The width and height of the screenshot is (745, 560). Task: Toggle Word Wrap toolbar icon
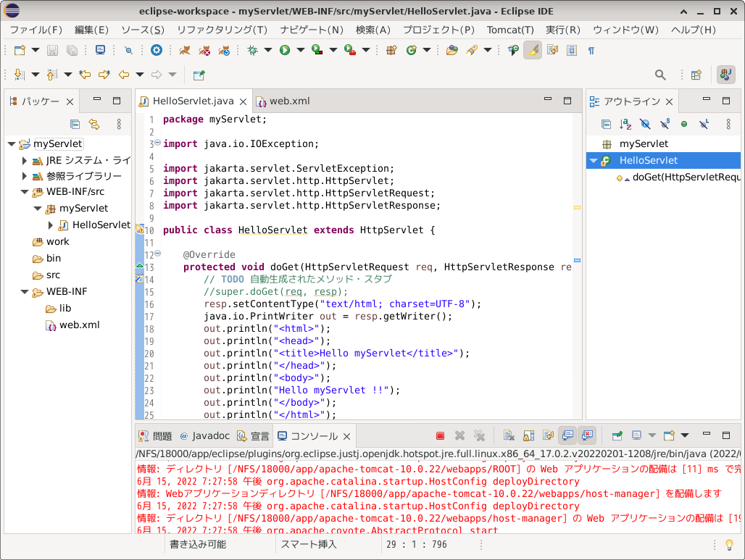(x=552, y=50)
